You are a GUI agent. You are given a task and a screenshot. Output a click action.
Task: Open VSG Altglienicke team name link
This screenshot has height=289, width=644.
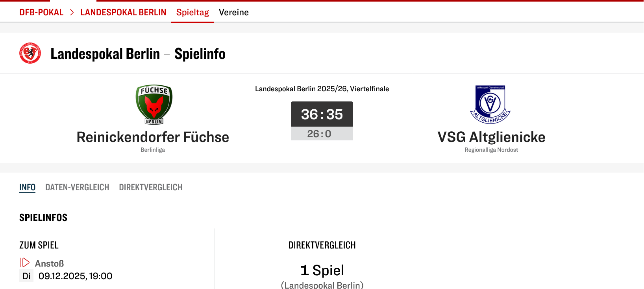point(491,137)
